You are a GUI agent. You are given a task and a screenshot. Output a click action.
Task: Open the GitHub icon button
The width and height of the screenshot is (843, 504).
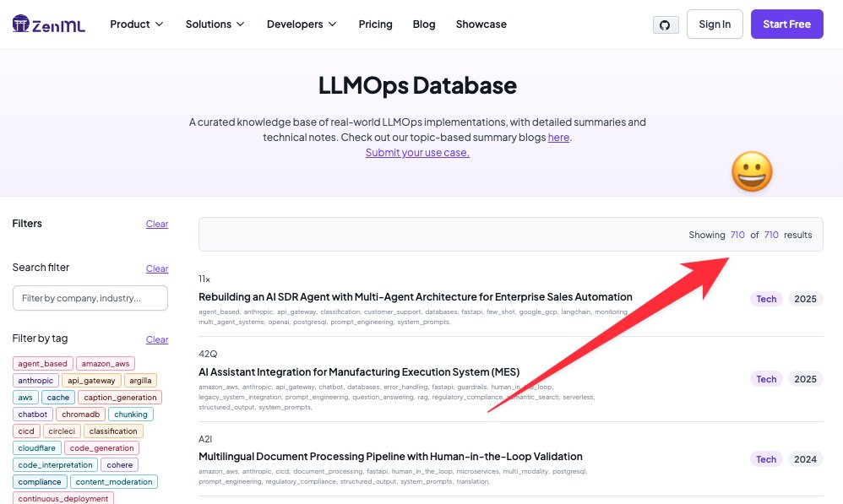click(666, 24)
